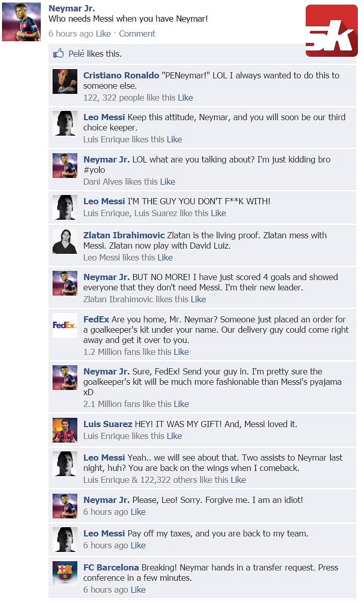Open the FedEx logo avatar

tap(65, 325)
